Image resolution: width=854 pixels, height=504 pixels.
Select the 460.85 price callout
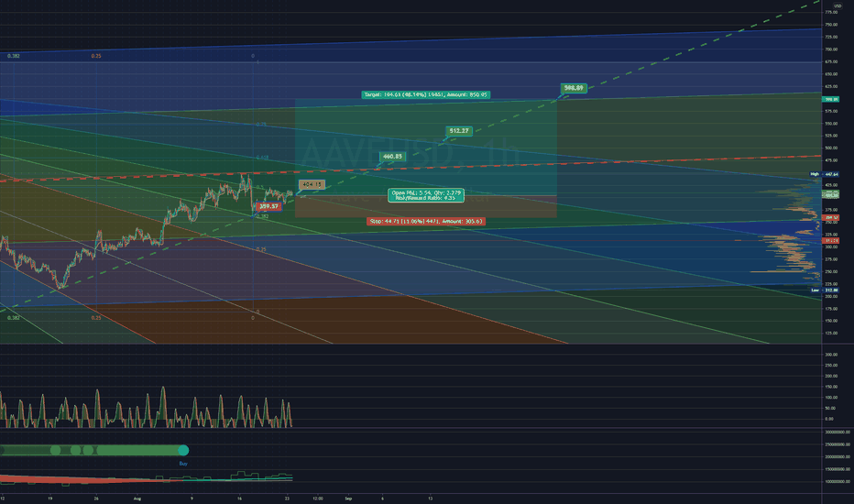392,157
